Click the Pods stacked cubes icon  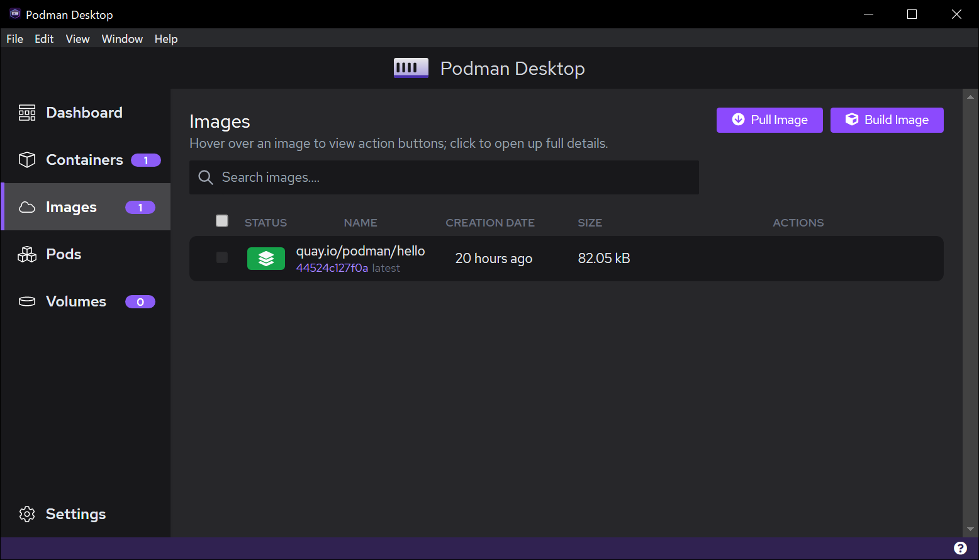[x=27, y=254]
